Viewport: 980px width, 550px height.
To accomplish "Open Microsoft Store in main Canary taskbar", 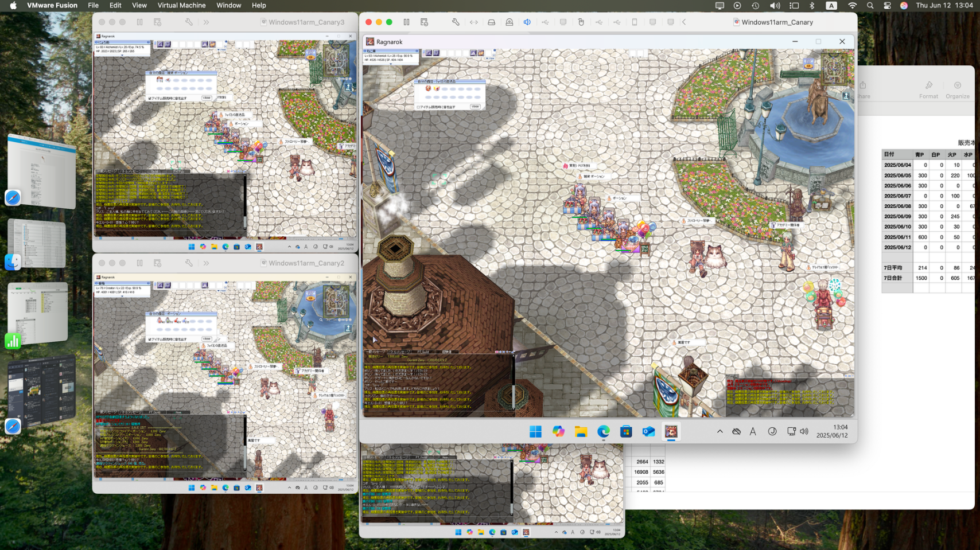I will 626,431.
